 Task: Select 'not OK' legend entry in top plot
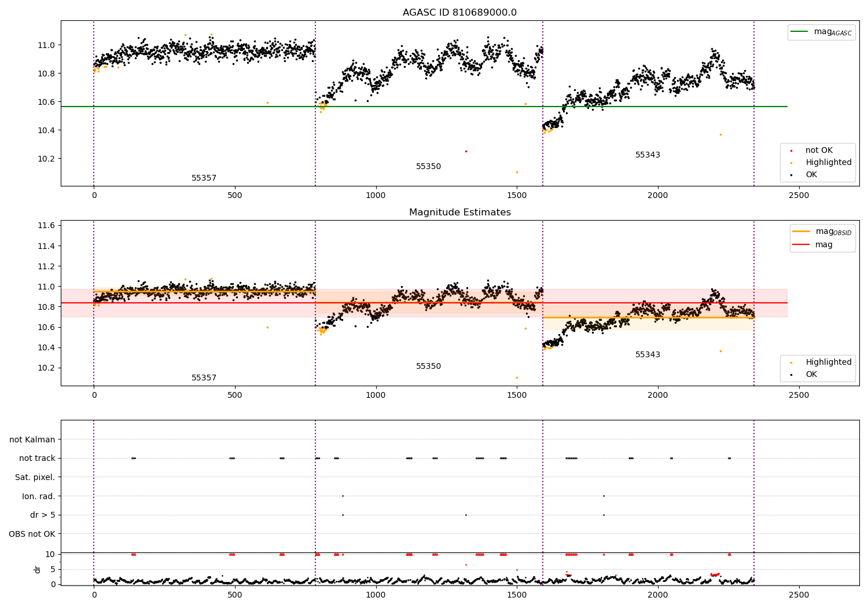[x=819, y=151]
